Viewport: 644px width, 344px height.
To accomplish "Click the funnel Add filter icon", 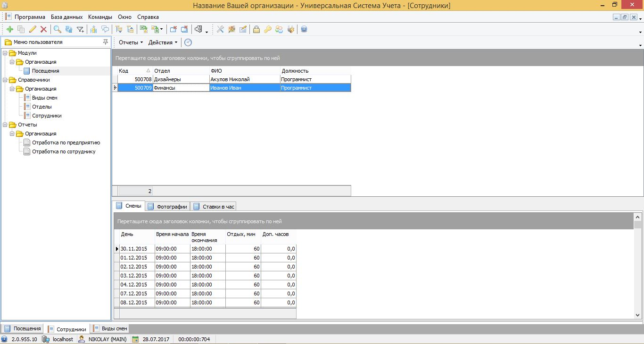I will (81, 29).
